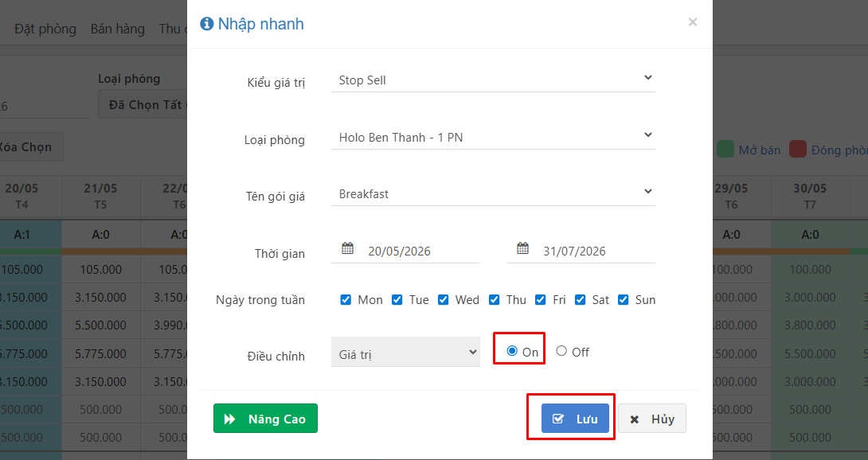The image size is (868, 460).
Task: Toggle the Fri checkbox
Action: click(540, 299)
